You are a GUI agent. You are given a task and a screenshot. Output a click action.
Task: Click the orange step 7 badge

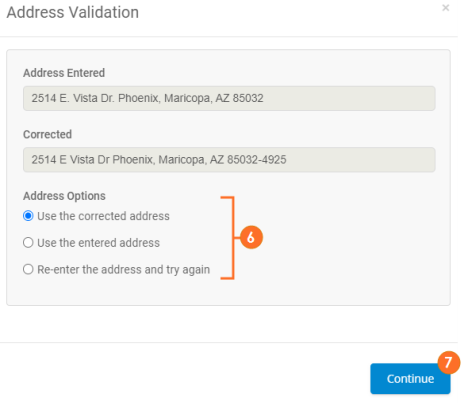[x=449, y=362]
